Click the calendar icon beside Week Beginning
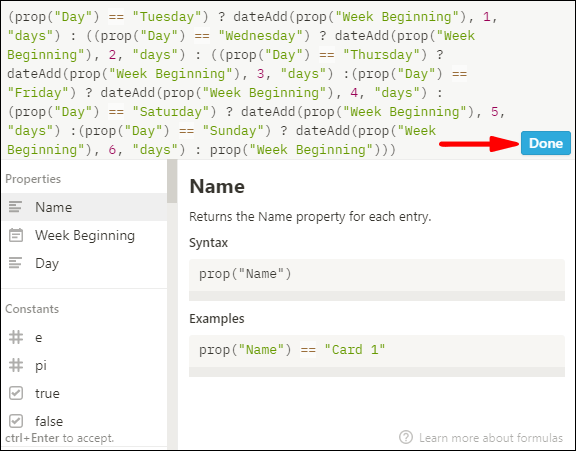 (16, 235)
